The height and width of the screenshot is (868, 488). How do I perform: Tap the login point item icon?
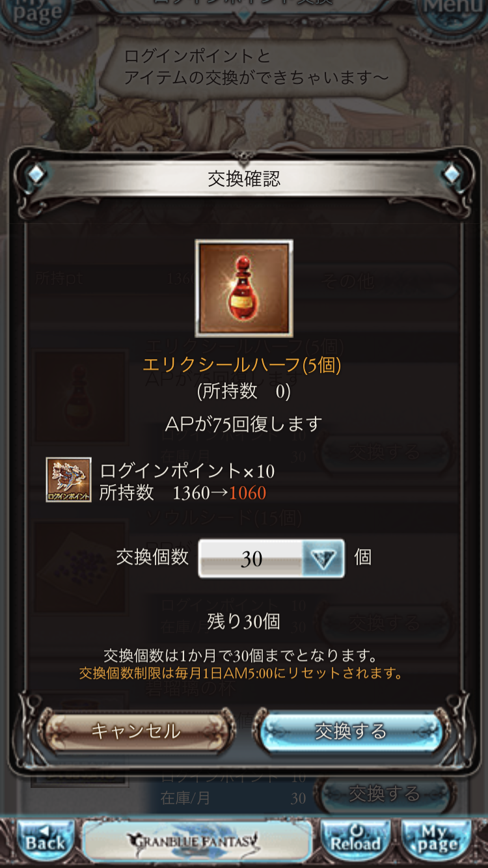click(x=68, y=480)
